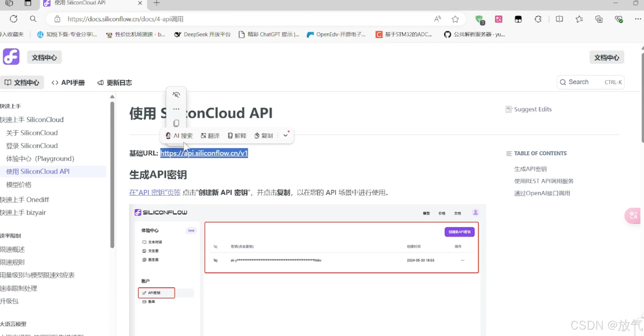Viewport: 644px width, 336px height.
Task: Click the hide mini menu eye icon
Action: click(176, 95)
